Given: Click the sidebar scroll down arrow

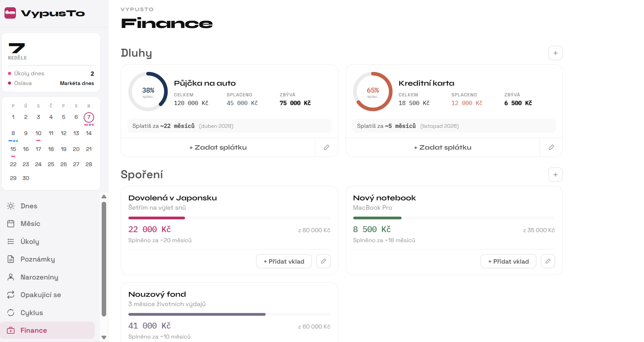Looking at the screenshot, I should [x=104, y=338].
